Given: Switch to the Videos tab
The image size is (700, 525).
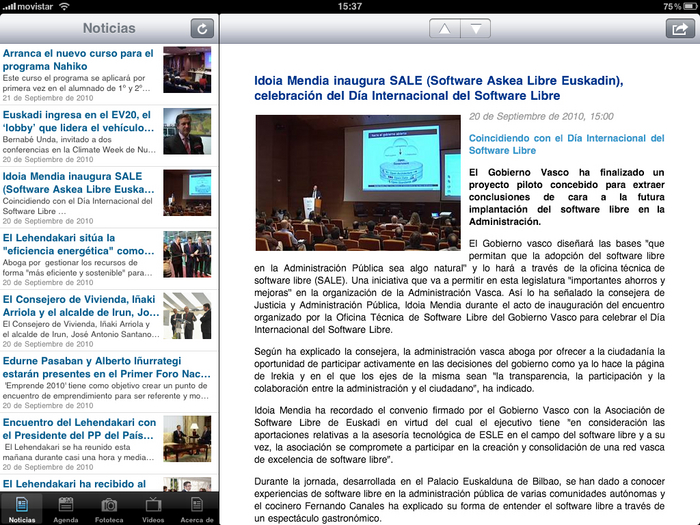Looking at the screenshot, I should point(153,509).
